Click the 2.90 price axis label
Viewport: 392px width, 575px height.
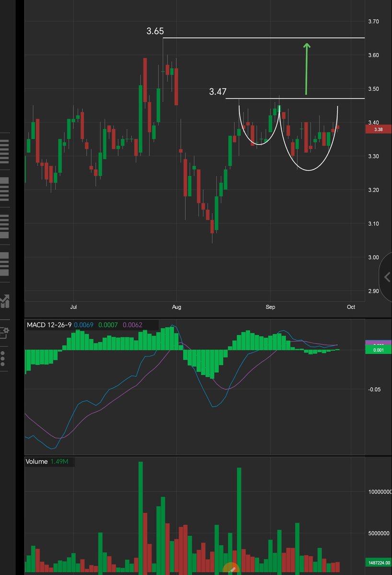[375, 291]
